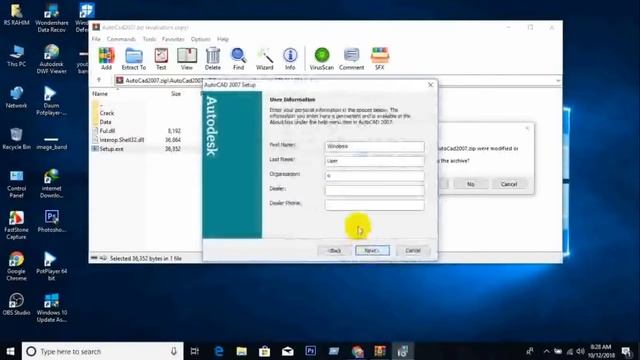Click the First Name input field
Image resolution: width=640 pixels, height=360 pixels.
pos(375,146)
